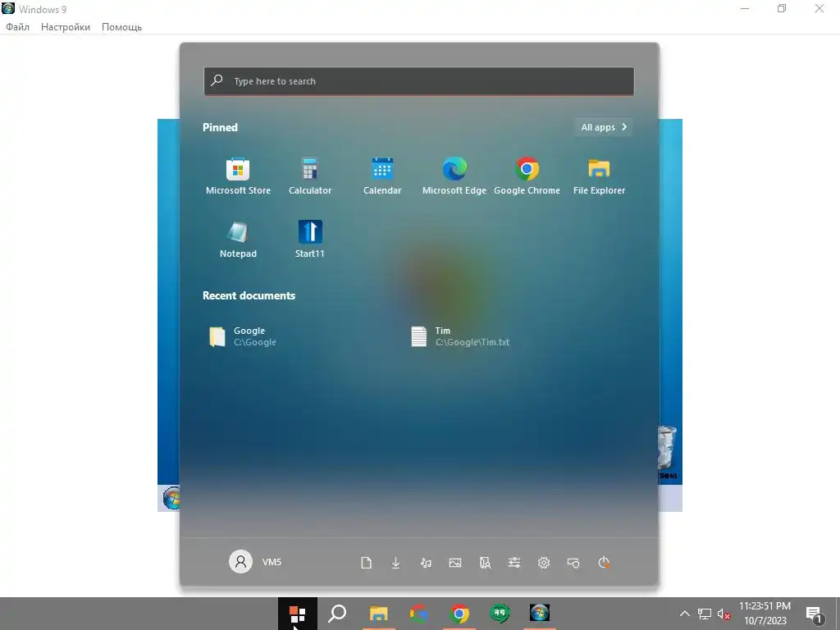Launch the Calculator pinned app
Image resolution: width=840 pixels, height=630 pixels.
click(x=309, y=177)
